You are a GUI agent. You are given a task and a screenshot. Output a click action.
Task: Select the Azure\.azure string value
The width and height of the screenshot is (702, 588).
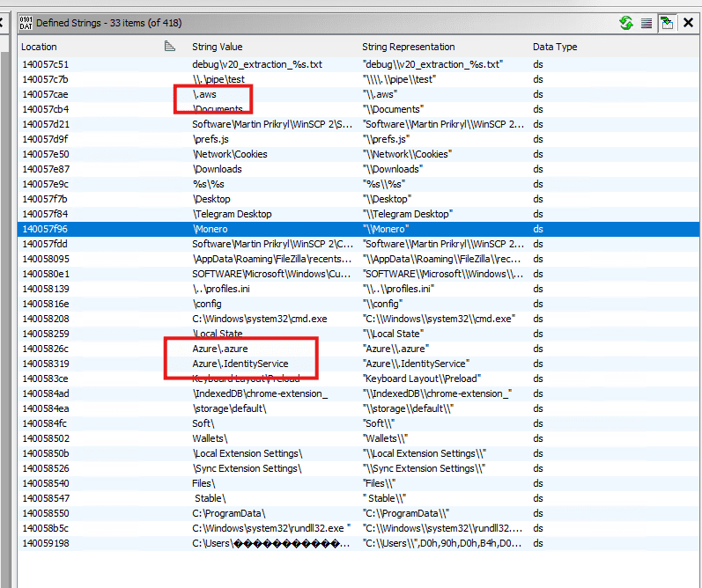pyautogui.click(x=220, y=349)
